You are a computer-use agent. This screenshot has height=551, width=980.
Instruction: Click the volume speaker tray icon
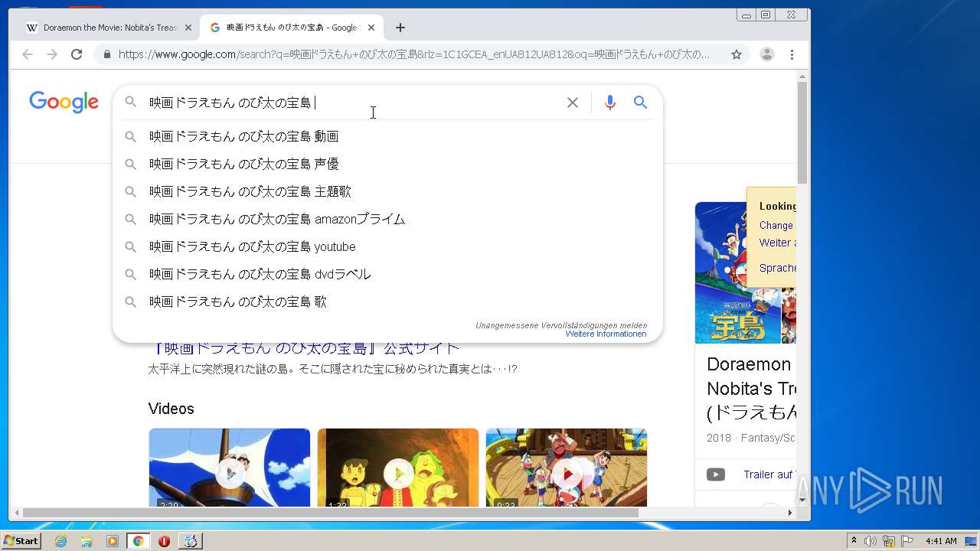pos(871,541)
